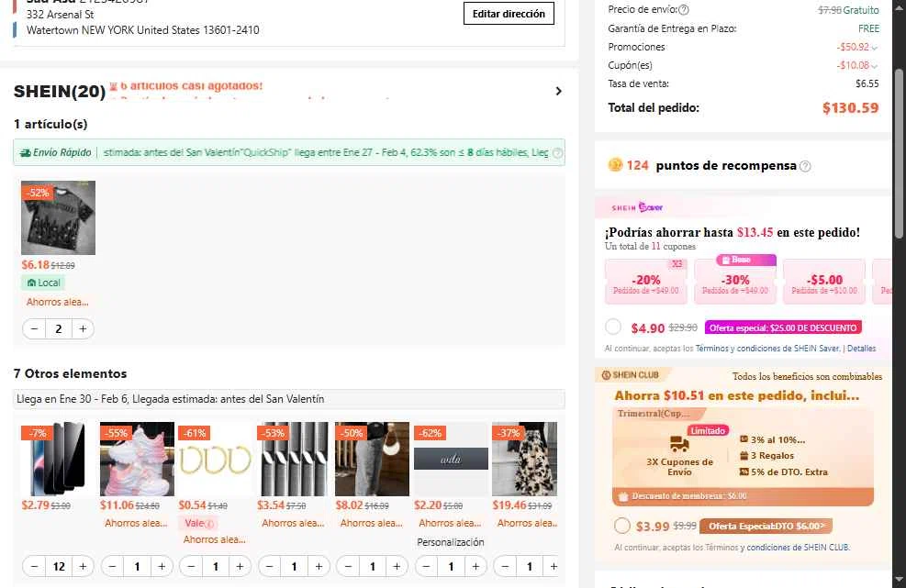The height and width of the screenshot is (588, 906).
Task: Click the Envío Rápido help icon
Action: [557, 153]
